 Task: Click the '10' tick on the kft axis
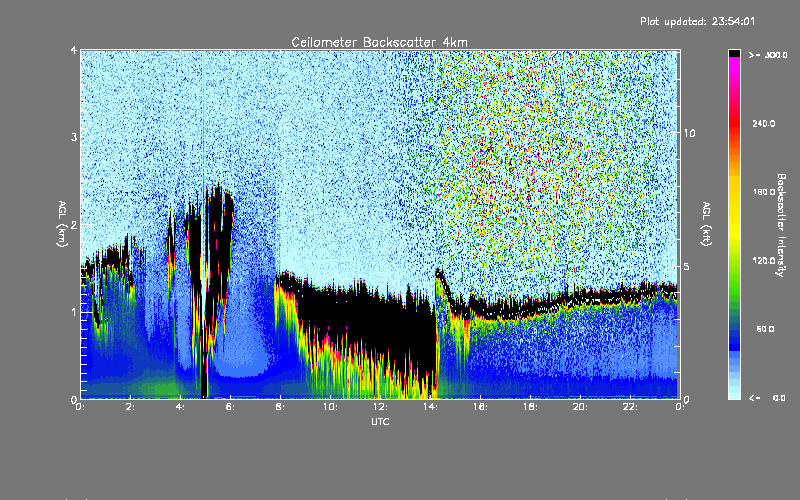click(689, 134)
